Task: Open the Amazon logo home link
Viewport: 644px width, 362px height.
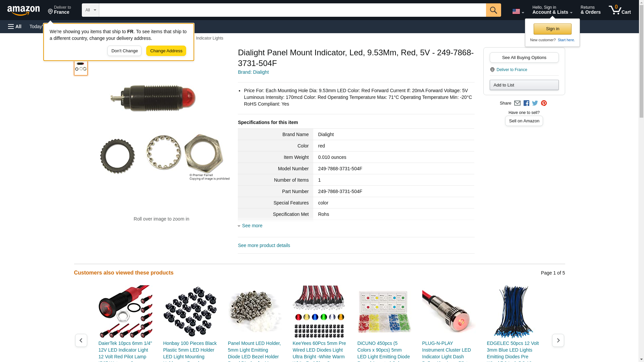Action: pyautogui.click(x=23, y=10)
